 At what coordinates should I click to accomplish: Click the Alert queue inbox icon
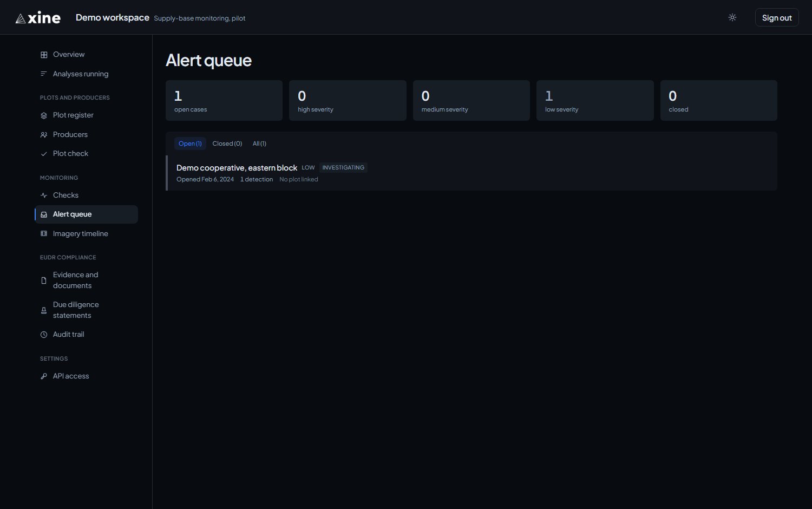point(44,214)
